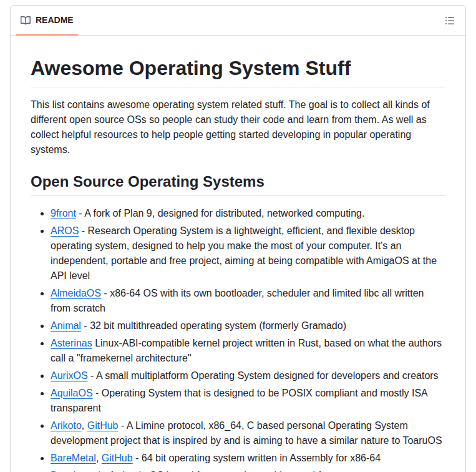
Task: Open the Animal operating system link
Action: click(66, 326)
